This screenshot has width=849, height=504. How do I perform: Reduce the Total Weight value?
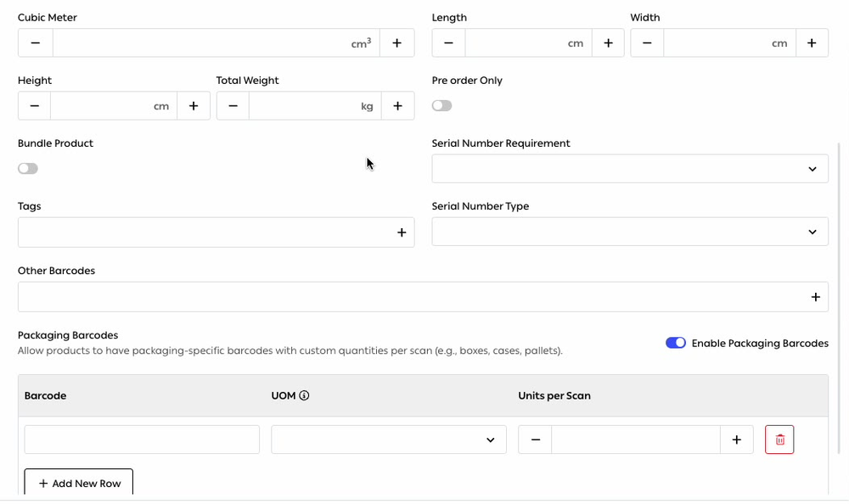pyautogui.click(x=233, y=105)
